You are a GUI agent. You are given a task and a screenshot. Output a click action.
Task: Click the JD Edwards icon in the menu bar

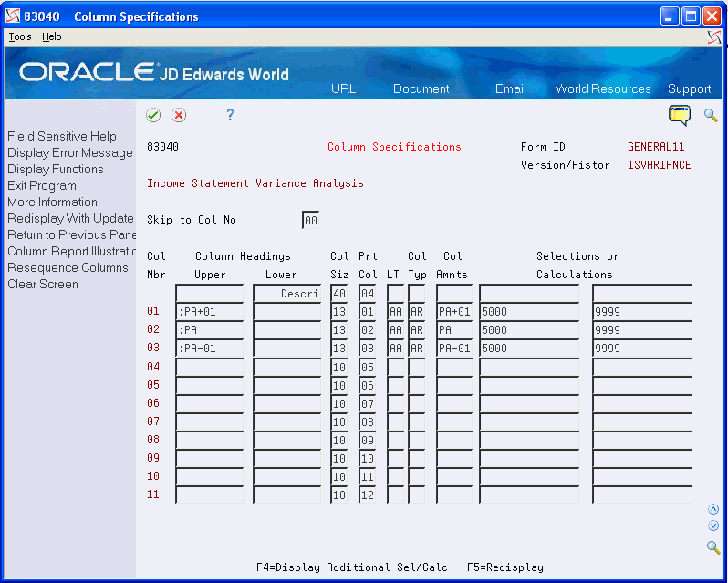[x=714, y=37]
